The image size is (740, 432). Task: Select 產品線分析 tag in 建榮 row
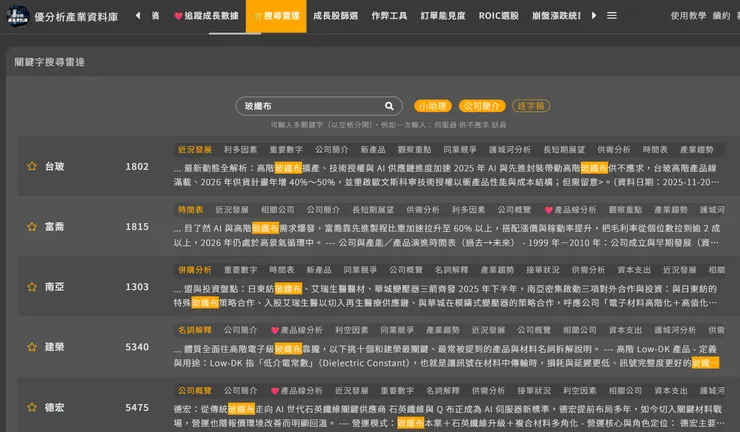click(x=296, y=330)
